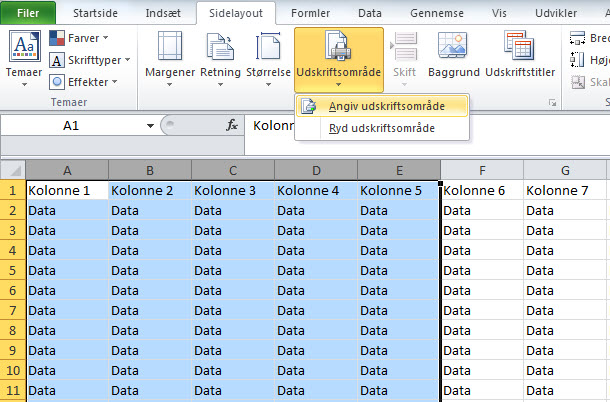Image resolution: width=610 pixels, height=402 pixels.
Task: Open the Temaer themes gallery
Action: click(24, 58)
